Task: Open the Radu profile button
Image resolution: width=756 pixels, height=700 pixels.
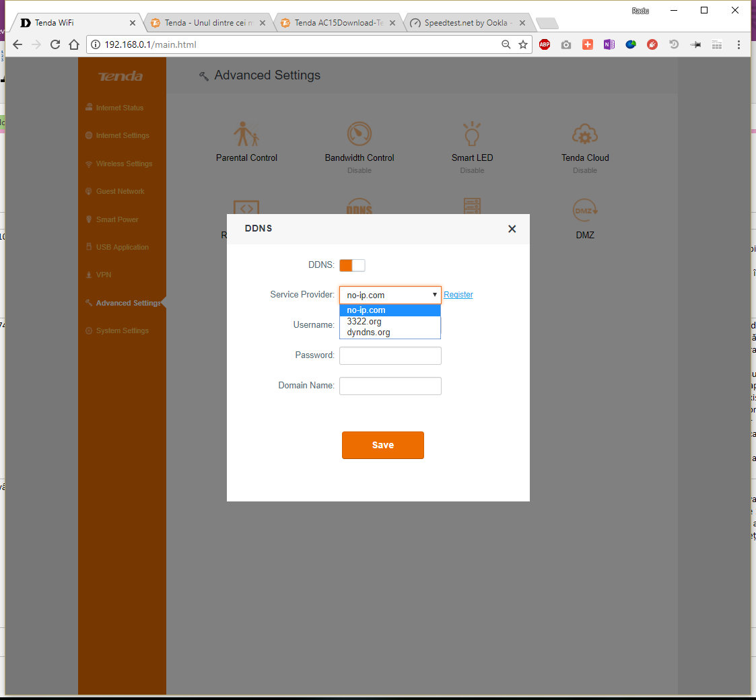Action: 640,11
